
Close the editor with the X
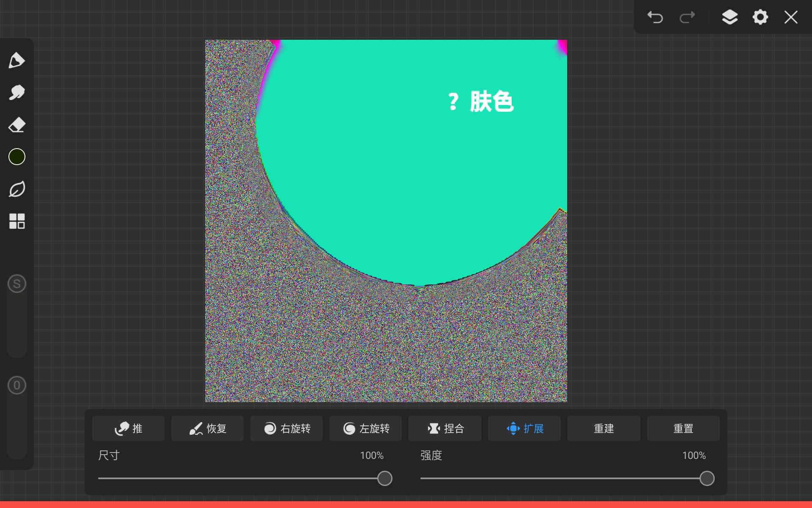pyautogui.click(x=791, y=17)
